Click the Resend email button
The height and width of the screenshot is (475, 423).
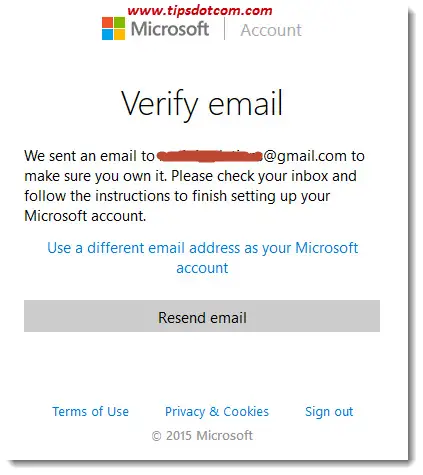(202, 316)
